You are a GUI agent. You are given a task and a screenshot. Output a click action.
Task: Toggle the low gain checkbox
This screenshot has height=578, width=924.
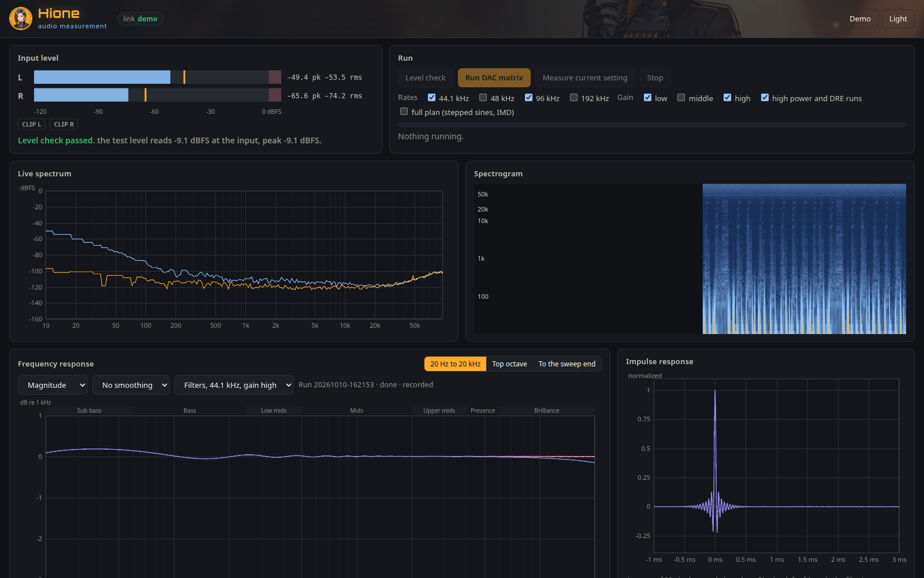pos(647,98)
